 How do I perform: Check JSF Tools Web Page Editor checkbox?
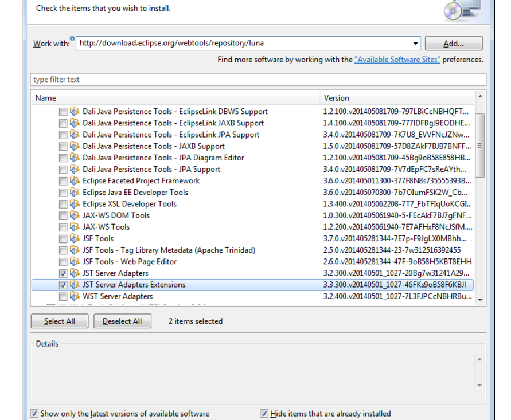coord(63,262)
